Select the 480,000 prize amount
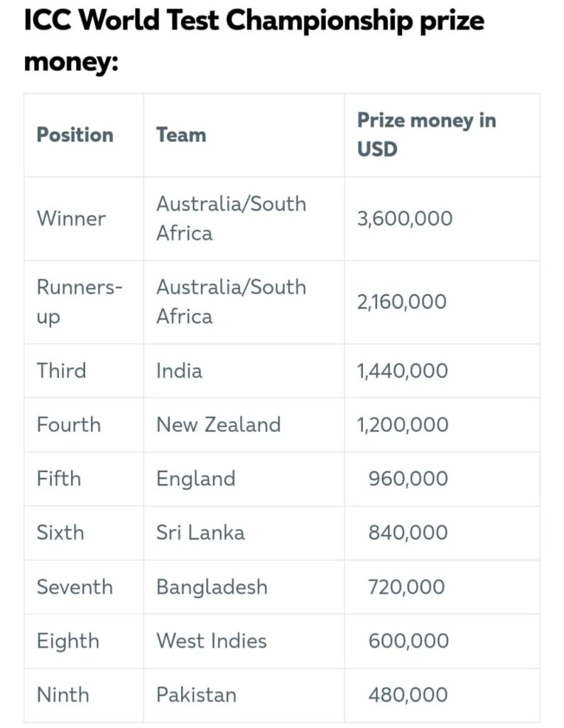 408,695
